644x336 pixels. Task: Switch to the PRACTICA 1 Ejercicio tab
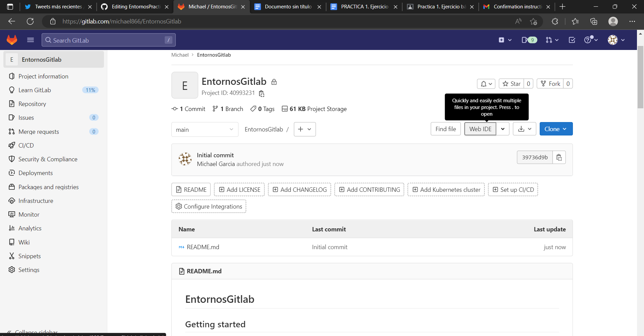coord(362,6)
